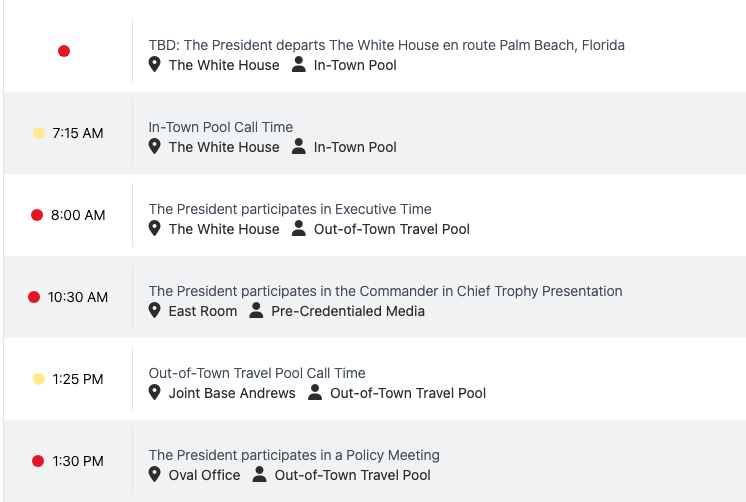Viewport: 746px width, 502px height.
Task: Click the yellow dot beside 1:25 PM
Action: (x=39, y=379)
